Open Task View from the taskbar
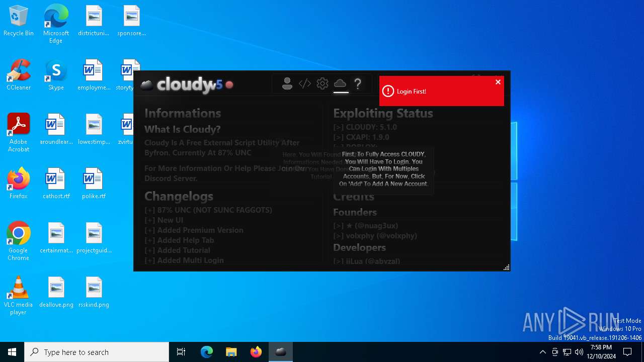Image resolution: width=644 pixels, height=362 pixels. click(x=181, y=352)
